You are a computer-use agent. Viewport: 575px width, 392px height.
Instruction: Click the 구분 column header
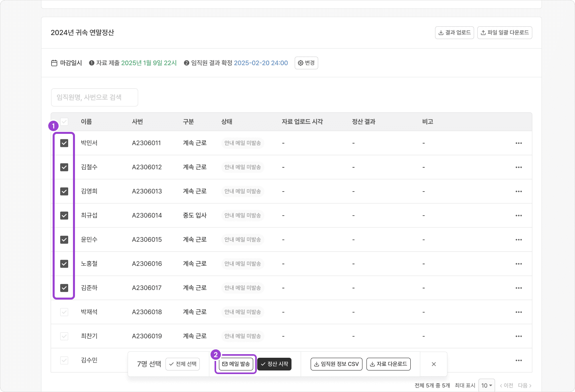(x=189, y=122)
